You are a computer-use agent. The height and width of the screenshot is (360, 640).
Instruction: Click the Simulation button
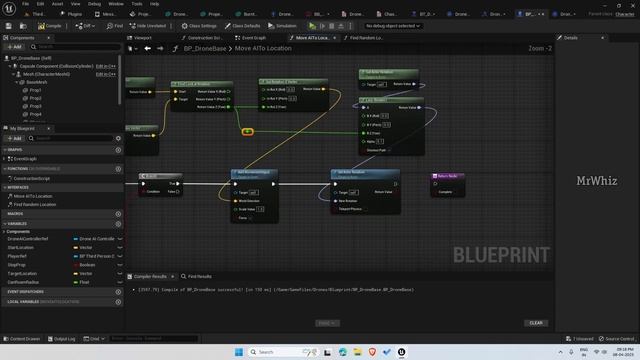tap(282, 26)
